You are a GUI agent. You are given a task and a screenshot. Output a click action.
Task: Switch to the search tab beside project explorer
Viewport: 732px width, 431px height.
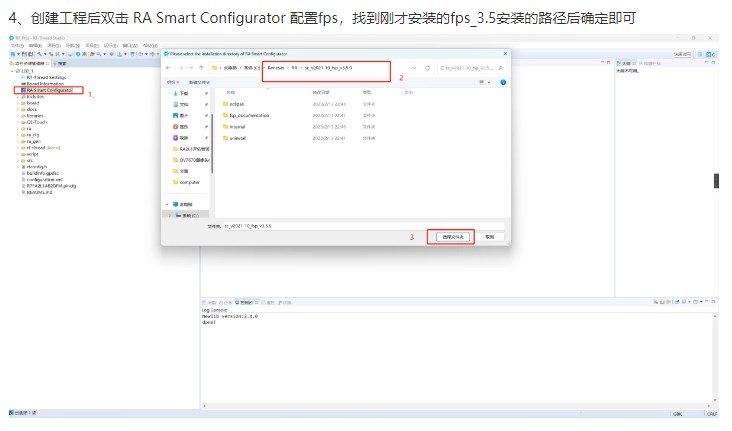[x=60, y=63]
